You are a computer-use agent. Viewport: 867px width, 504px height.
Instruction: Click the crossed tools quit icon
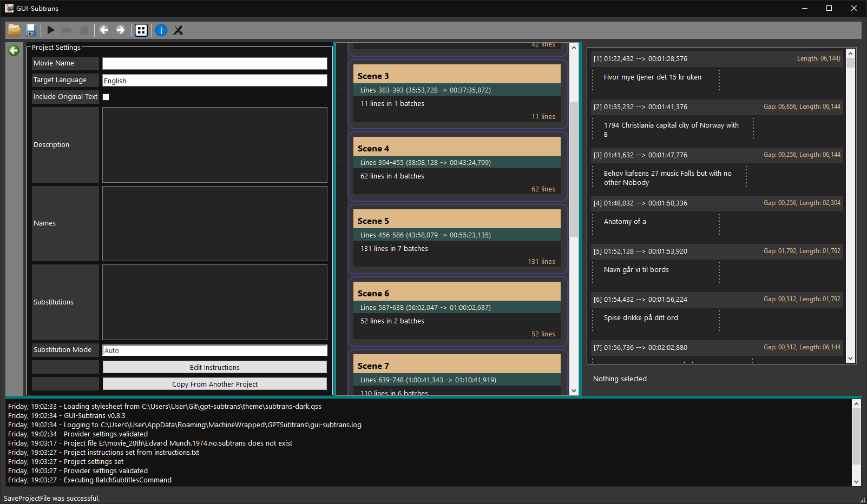tap(178, 30)
